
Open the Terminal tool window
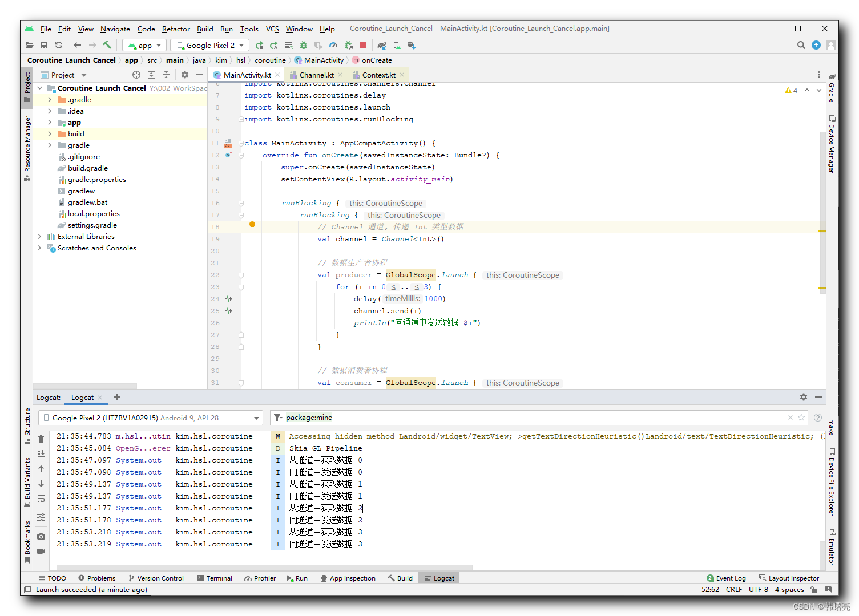pyautogui.click(x=215, y=578)
